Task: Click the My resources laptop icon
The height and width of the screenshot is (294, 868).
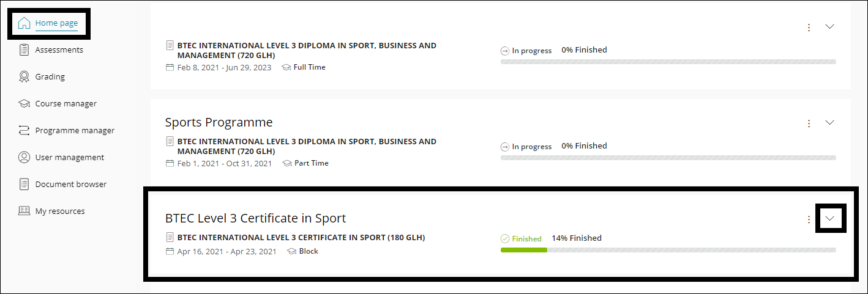Action: click(24, 211)
